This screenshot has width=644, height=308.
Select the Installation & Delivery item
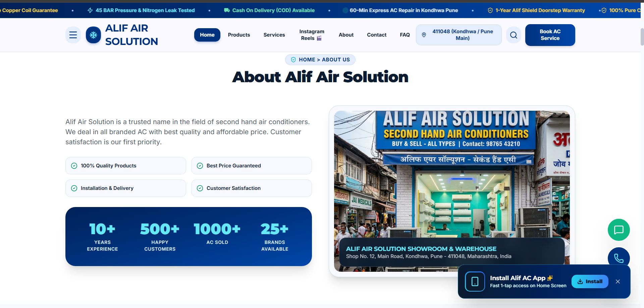pos(126,188)
